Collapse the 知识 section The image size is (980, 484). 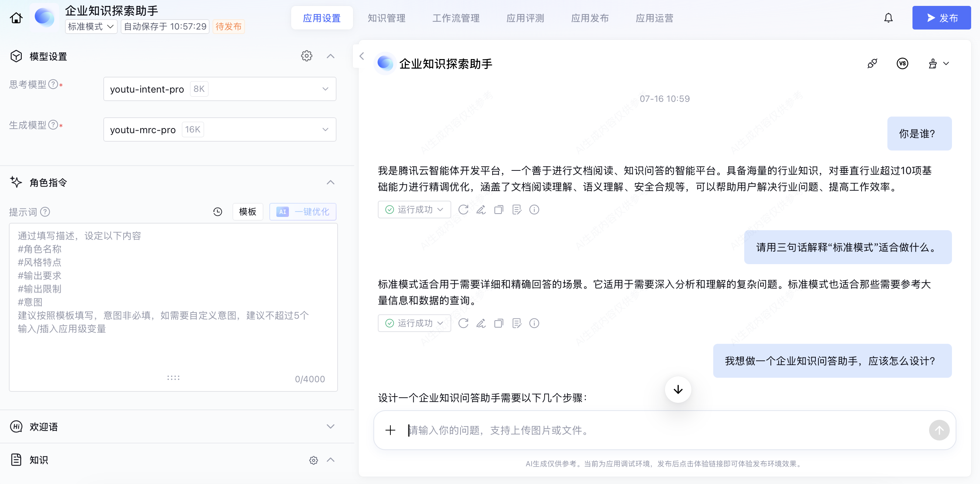[x=331, y=460]
